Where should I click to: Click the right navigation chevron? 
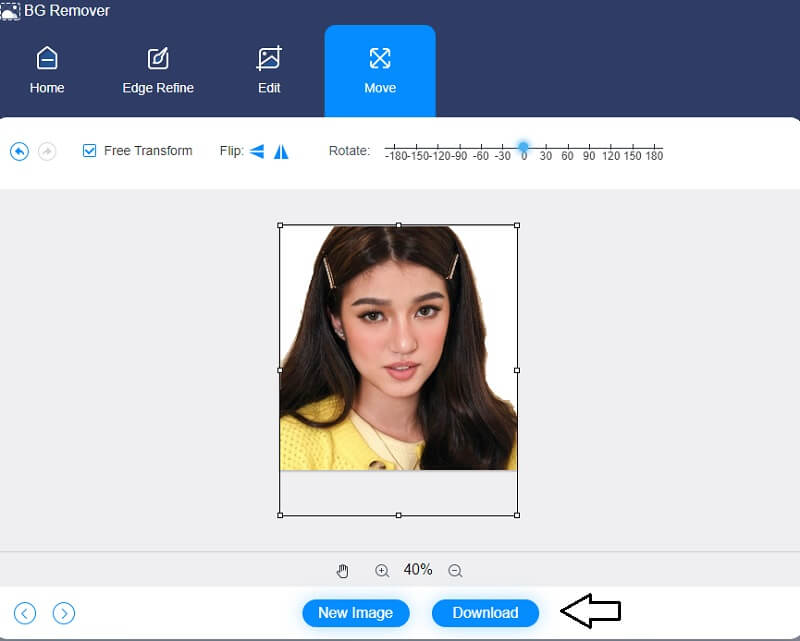coord(64,613)
